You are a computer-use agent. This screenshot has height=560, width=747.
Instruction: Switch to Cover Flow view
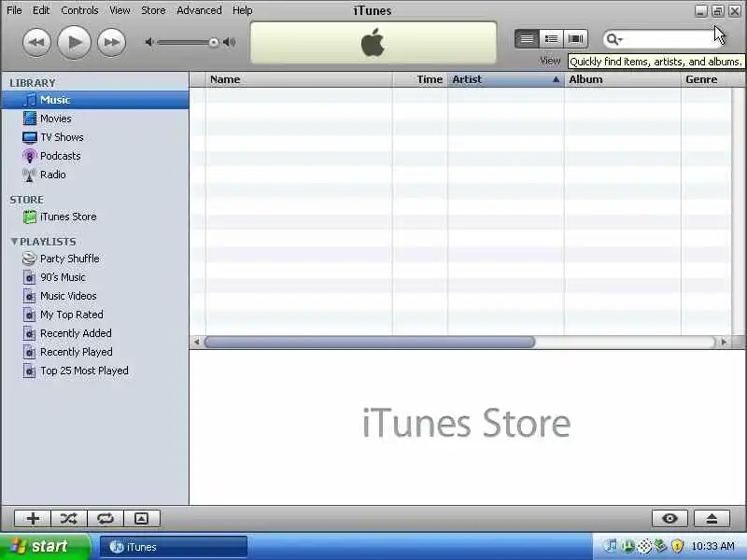(575, 39)
